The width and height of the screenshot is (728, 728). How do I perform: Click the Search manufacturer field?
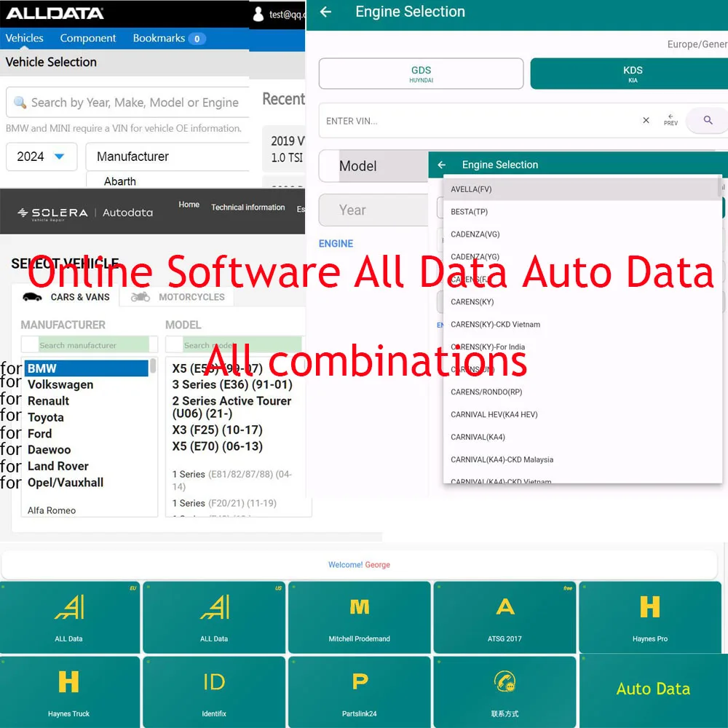(x=89, y=345)
